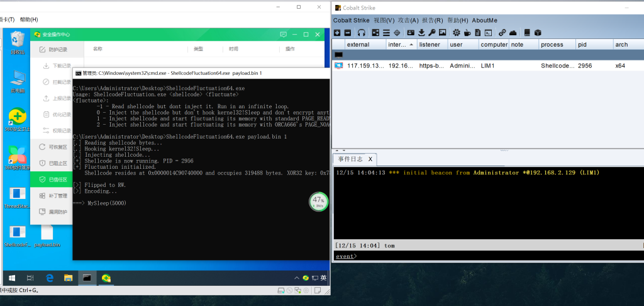644x306 pixels.
Task: Open screenshots via the picture icon
Action: [x=442, y=33]
